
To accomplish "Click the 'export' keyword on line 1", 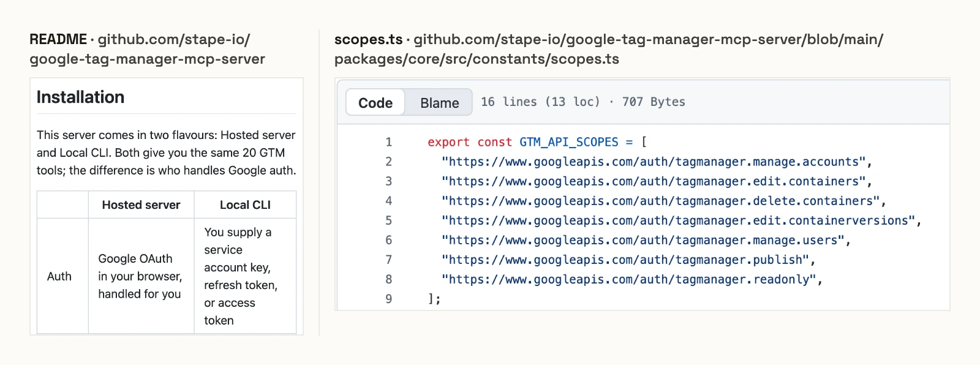I will 448,142.
